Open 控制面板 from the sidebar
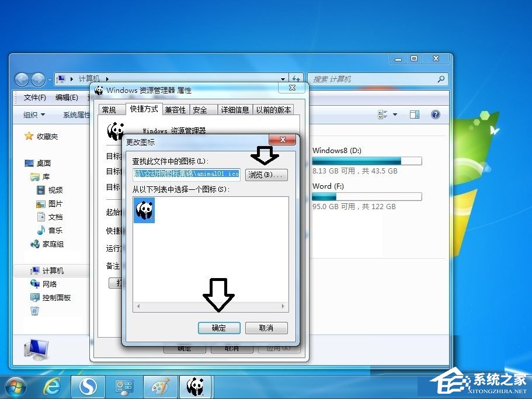Viewport: 532px width, 399px height. pos(56,297)
